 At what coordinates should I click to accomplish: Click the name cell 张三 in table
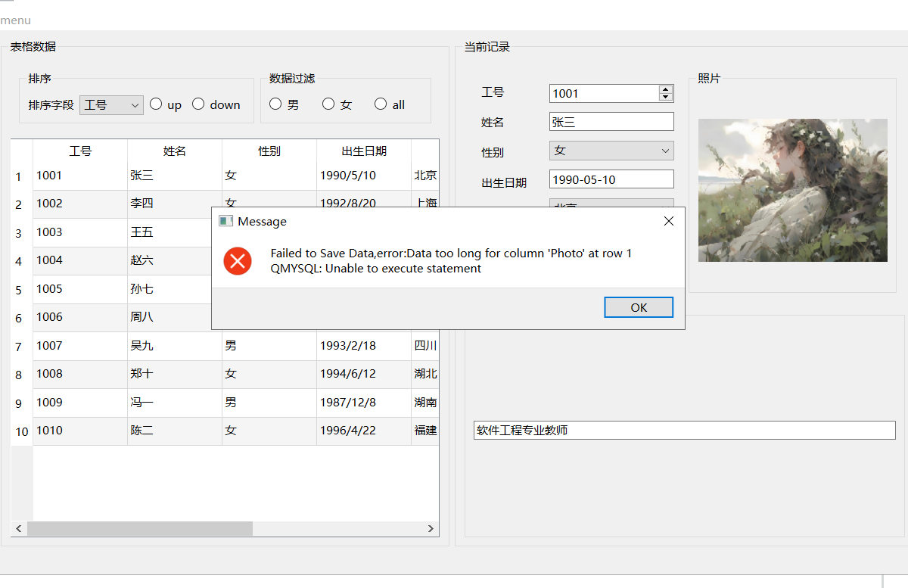click(175, 176)
